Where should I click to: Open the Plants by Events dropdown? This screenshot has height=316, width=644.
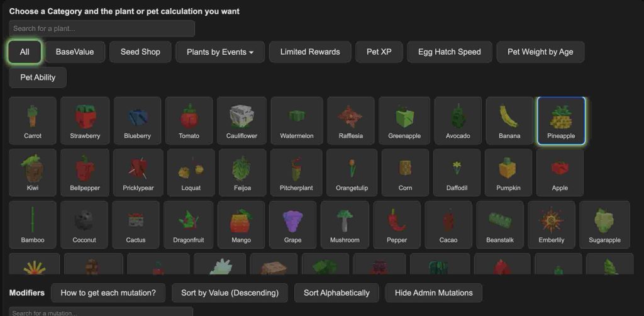click(x=220, y=52)
